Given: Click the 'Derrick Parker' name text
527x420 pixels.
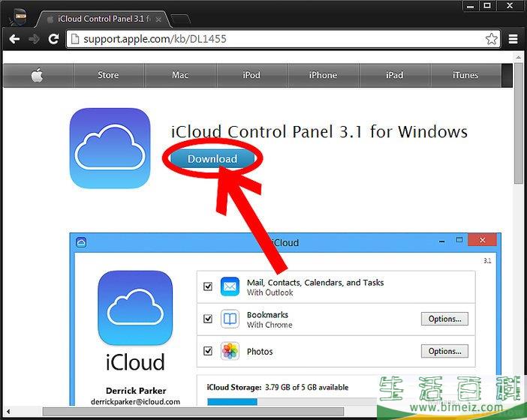Looking at the screenshot, I should pyautogui.click(x=136, y=391).
